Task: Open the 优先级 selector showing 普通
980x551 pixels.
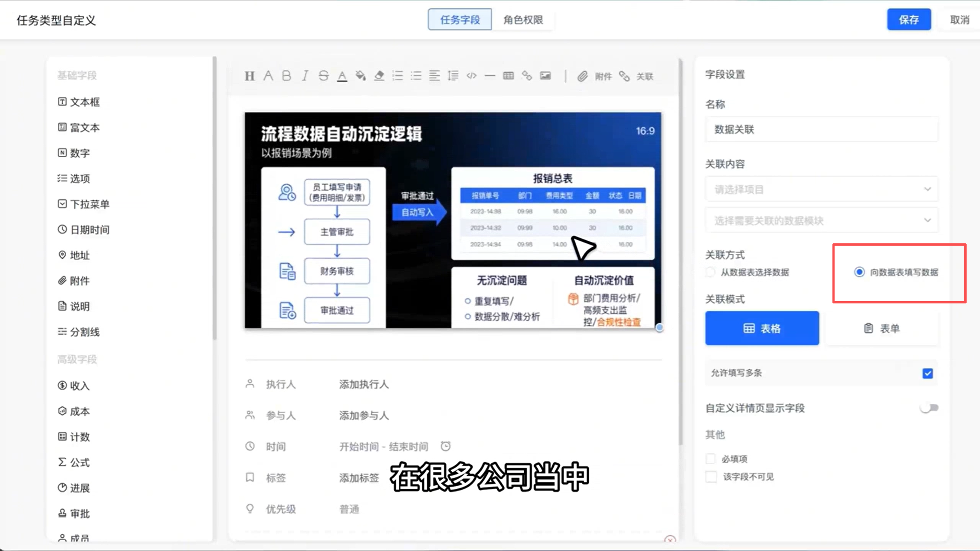Action: click(349, 509)
